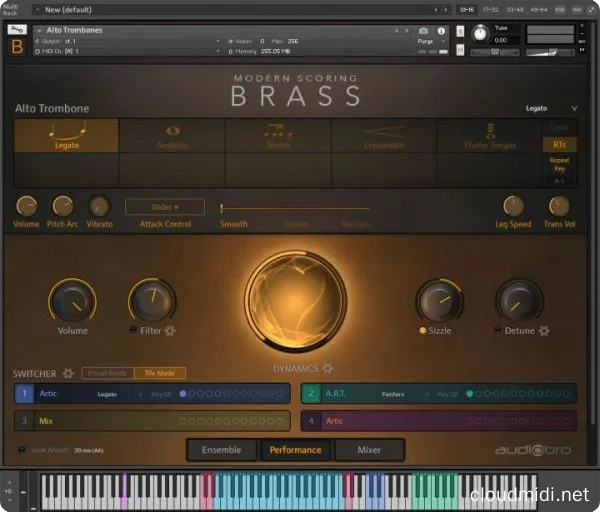
Task: Open the Ensemble page
Action: [x=222, y=450]
